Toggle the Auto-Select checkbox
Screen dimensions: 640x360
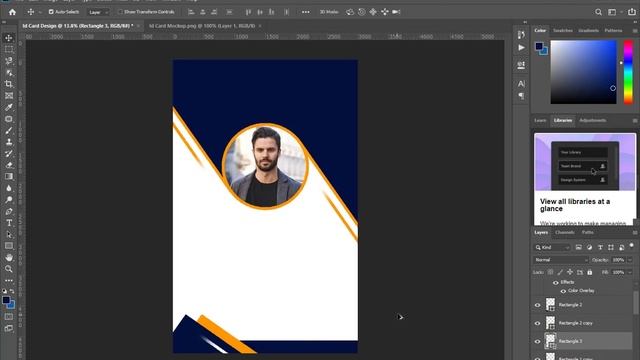[51, 12]
